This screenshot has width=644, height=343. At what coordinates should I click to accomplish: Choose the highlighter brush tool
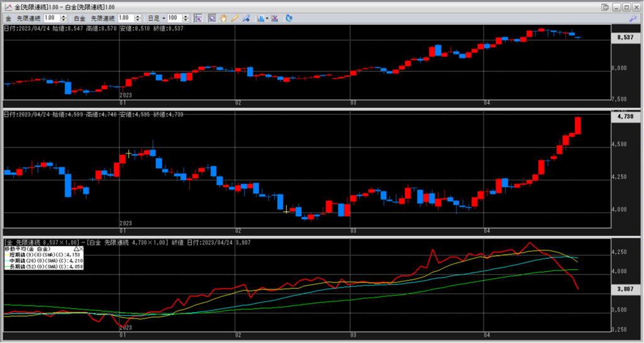tap(246, 18)
